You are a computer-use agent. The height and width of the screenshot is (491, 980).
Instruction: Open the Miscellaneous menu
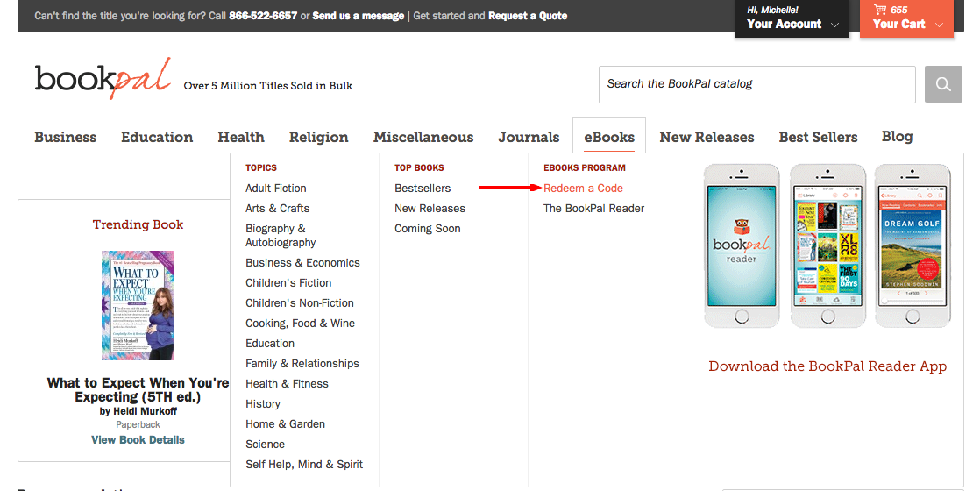[x=423, y=137]
